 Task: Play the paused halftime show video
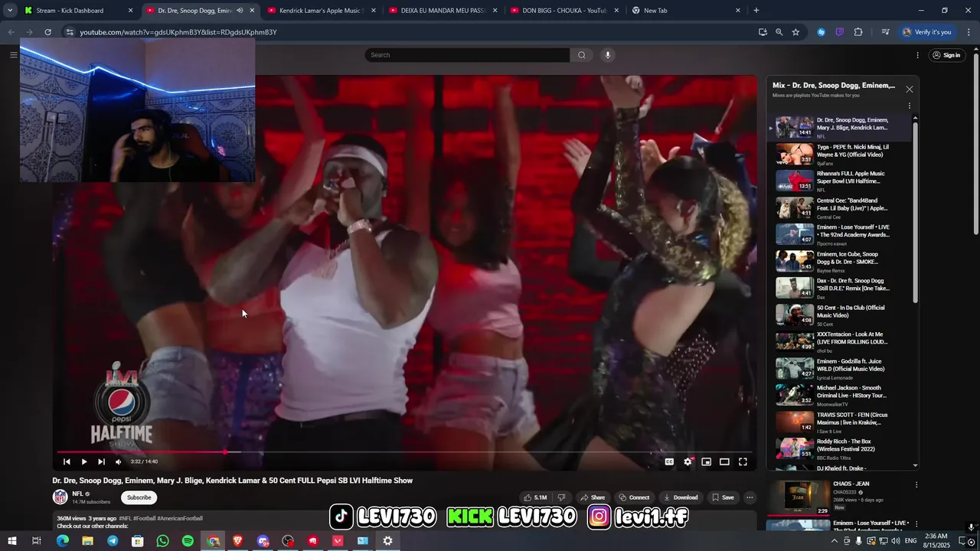84,461
